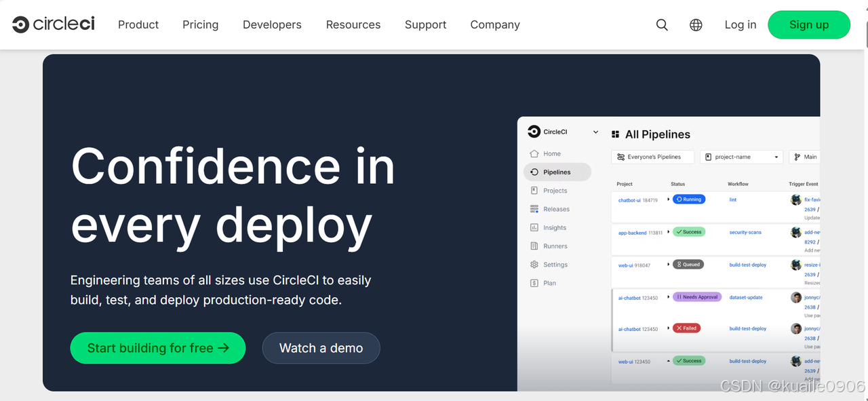Select Runners label in dashboard sidebar
Image resolution: width=868 pixels, height=401 pixels.
(555, 246)
